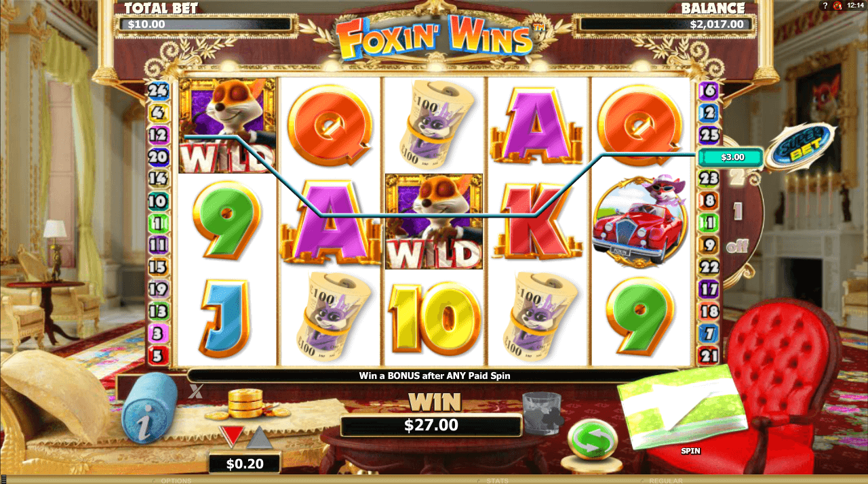Screen dimensions: 868x484
Task: Set Super Bet lever to level 1
Action: point(737,211)
